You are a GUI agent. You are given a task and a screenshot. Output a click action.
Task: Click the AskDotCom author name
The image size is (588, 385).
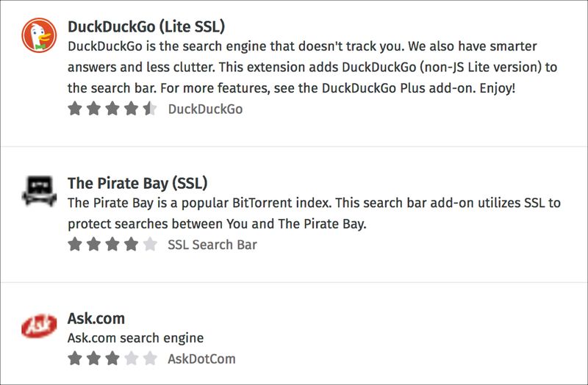201,359
